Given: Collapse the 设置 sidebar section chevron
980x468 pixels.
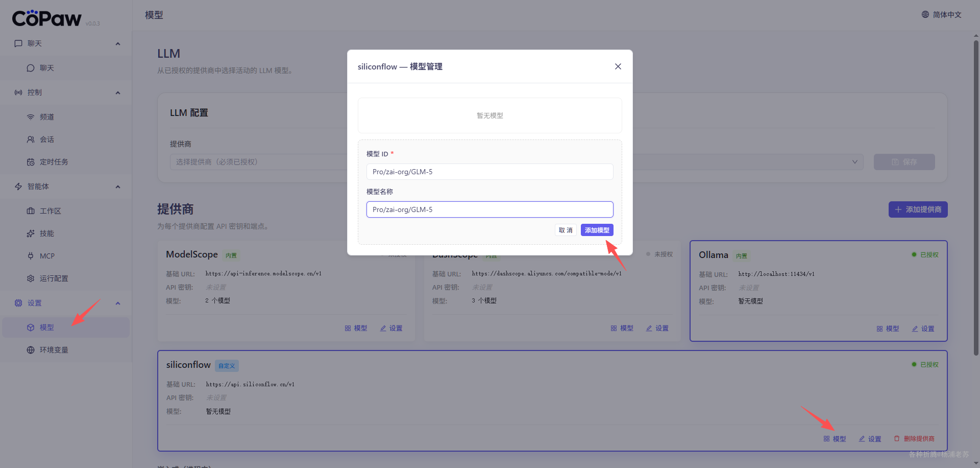Looking at the screenshot, I should point(118,303).
